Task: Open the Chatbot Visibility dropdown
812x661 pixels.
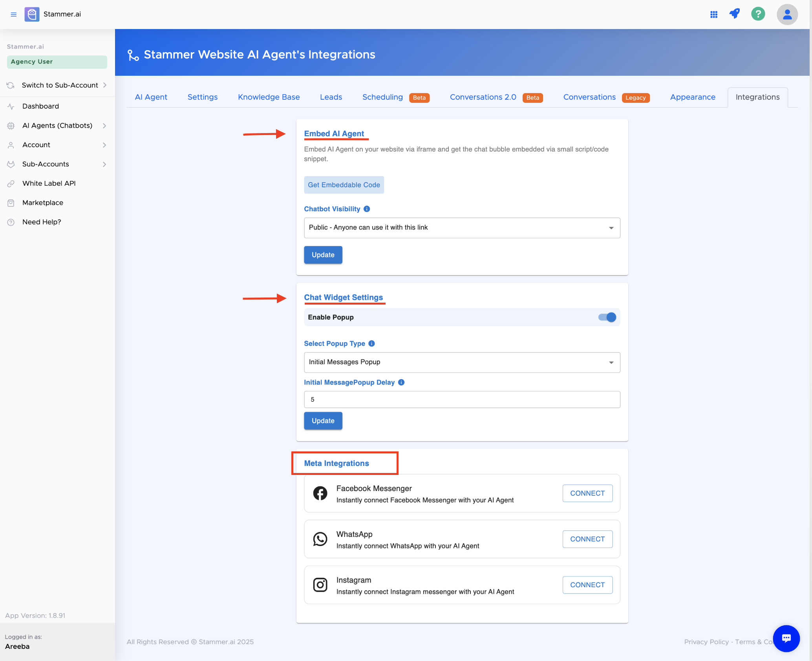Action: 462,228
